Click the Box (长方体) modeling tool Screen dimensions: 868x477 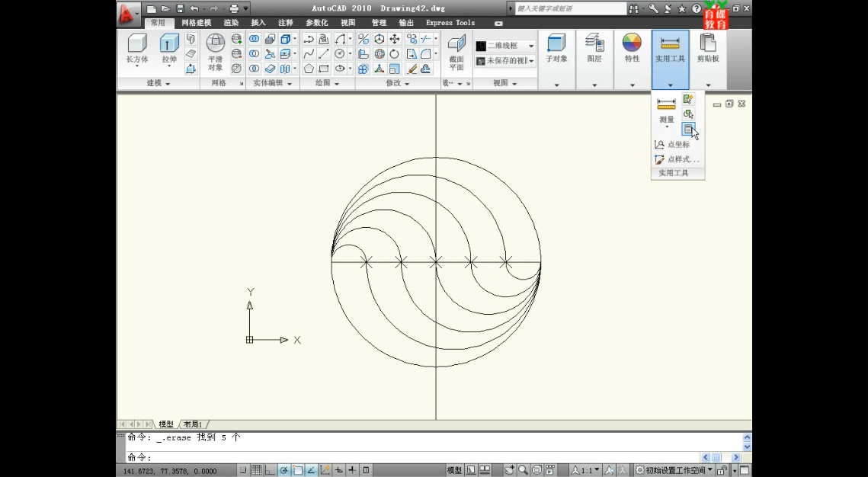pos(136,48)
